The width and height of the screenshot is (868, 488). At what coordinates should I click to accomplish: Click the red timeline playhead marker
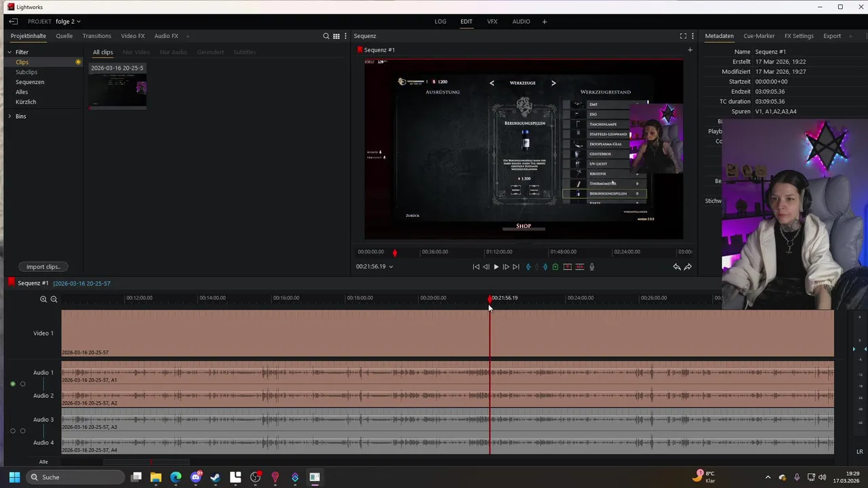click(490, 298)
